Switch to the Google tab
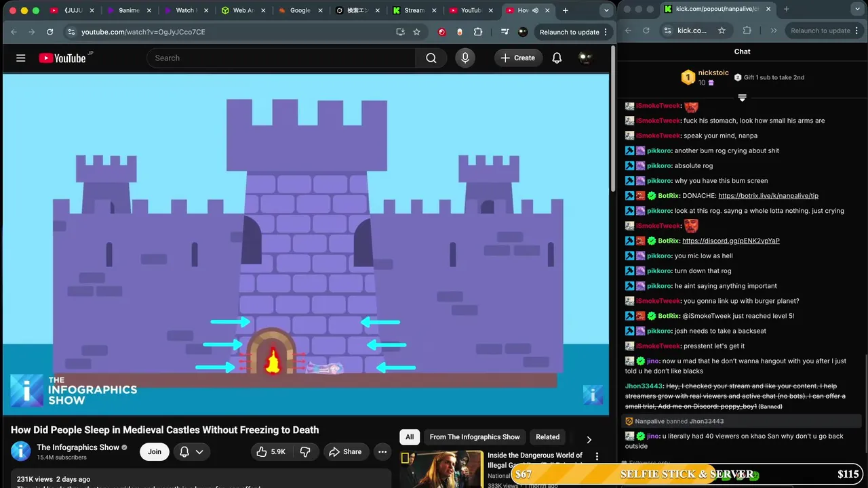 [x=300, y=10]
